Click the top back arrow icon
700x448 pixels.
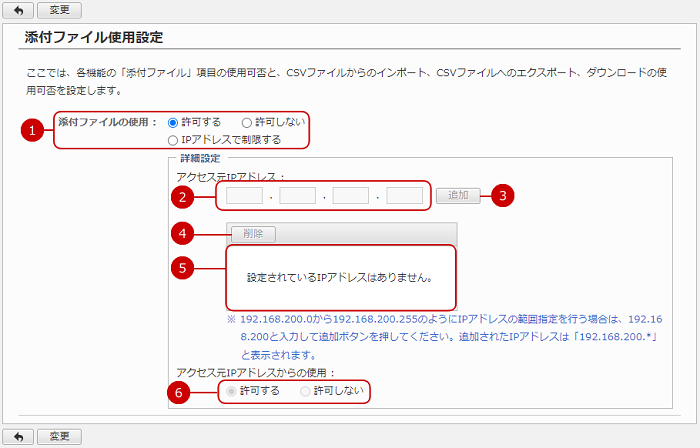point(18,10)
